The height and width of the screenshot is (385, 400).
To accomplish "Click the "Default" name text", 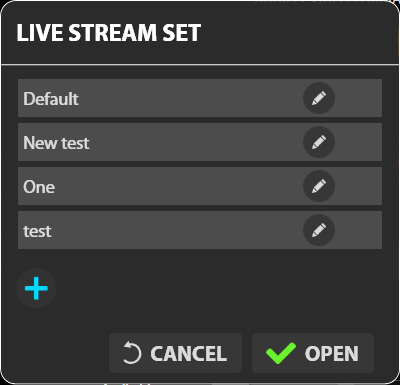I will point(51,99).
